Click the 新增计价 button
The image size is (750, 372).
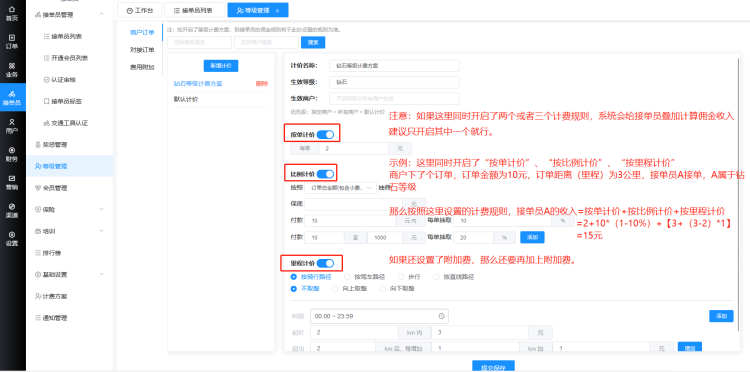(x=221, y=66)
